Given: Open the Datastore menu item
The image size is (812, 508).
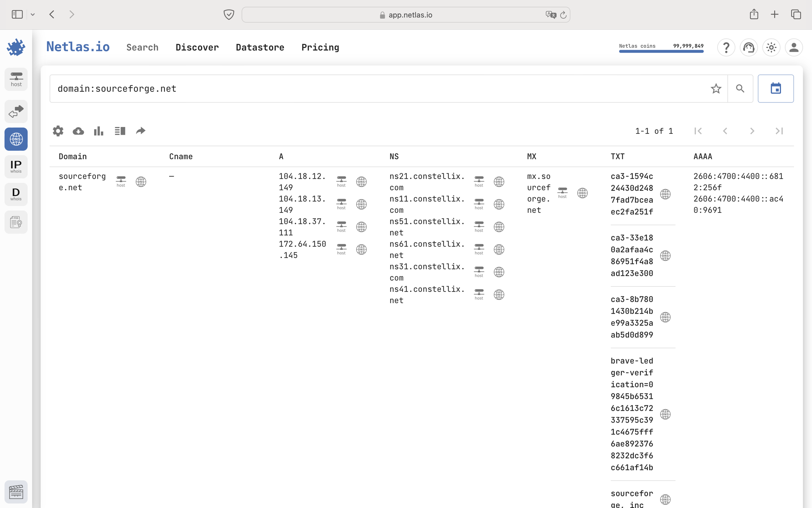Looking at the screenshot, I should (260, 47).
